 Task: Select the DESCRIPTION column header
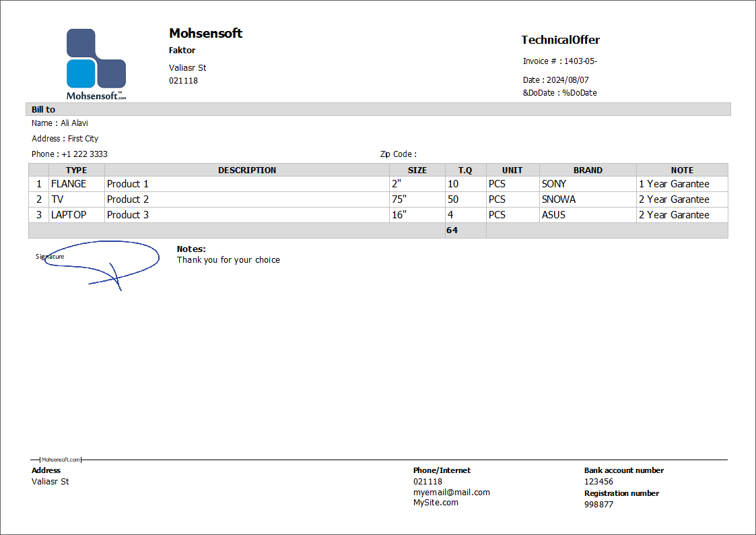(x=247, y=170)
